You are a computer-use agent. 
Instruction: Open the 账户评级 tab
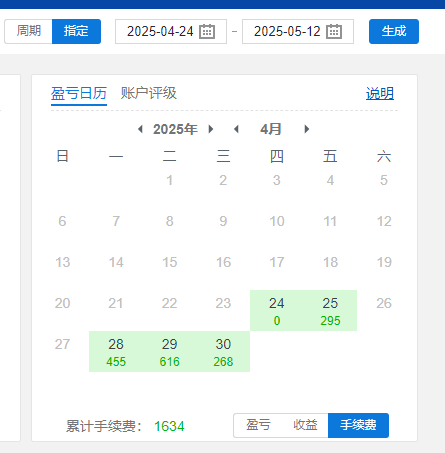(149, 93)
